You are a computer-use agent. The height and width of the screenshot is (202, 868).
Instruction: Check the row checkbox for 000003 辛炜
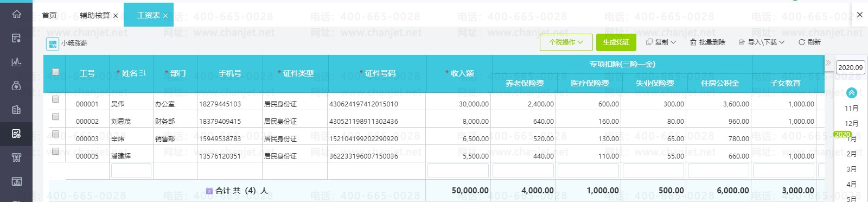[55, 134]
